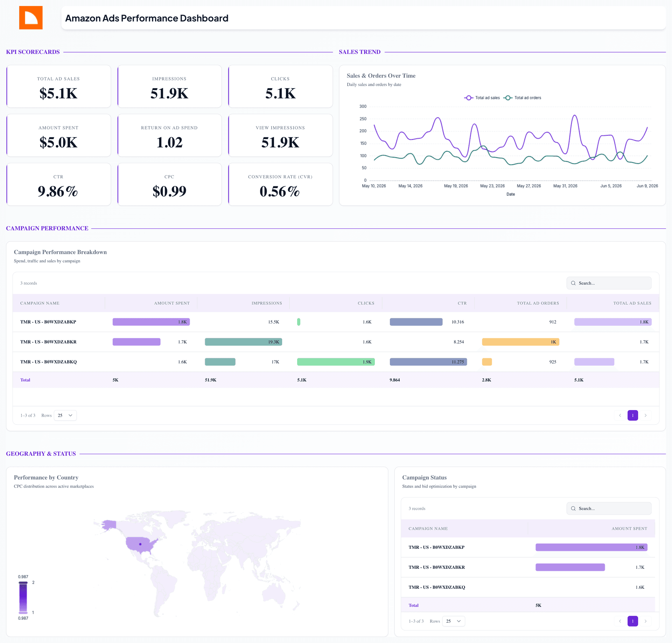Click the Sales & Orders Over Time chart title

[x=381, y=76]
